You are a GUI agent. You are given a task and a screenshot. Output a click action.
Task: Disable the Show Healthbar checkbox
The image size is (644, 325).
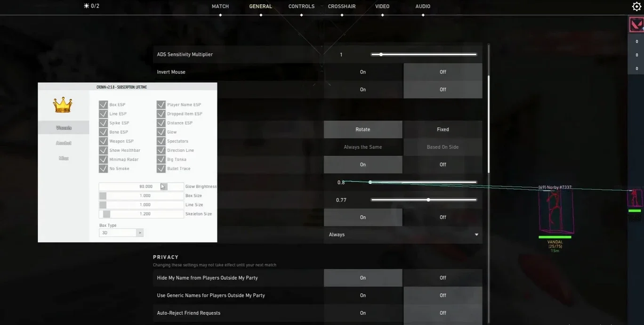click(103, 150)
